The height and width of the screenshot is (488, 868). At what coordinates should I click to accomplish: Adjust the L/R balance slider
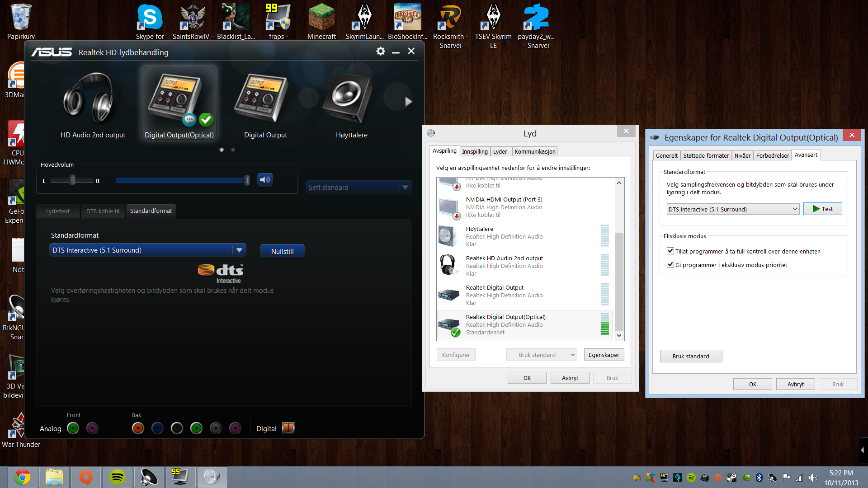[x=72, y=180]
